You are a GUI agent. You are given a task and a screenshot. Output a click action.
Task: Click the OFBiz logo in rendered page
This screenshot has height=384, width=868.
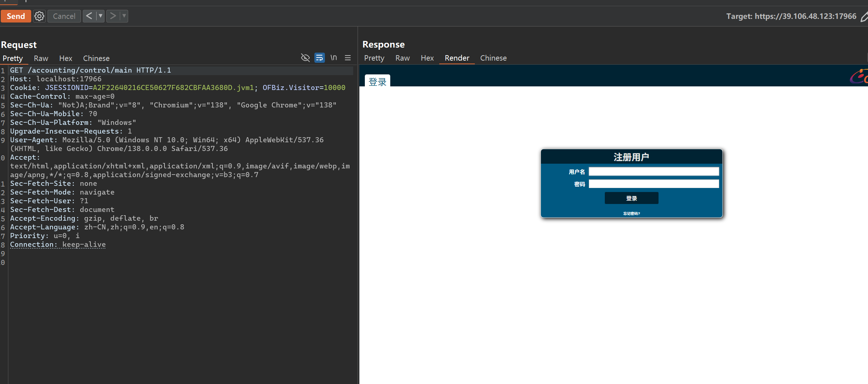coord(860,76)
